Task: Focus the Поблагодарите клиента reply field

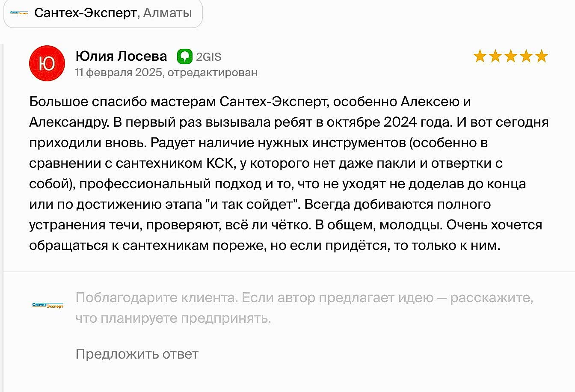Action: pyautogui.click(x=305, y=308)
